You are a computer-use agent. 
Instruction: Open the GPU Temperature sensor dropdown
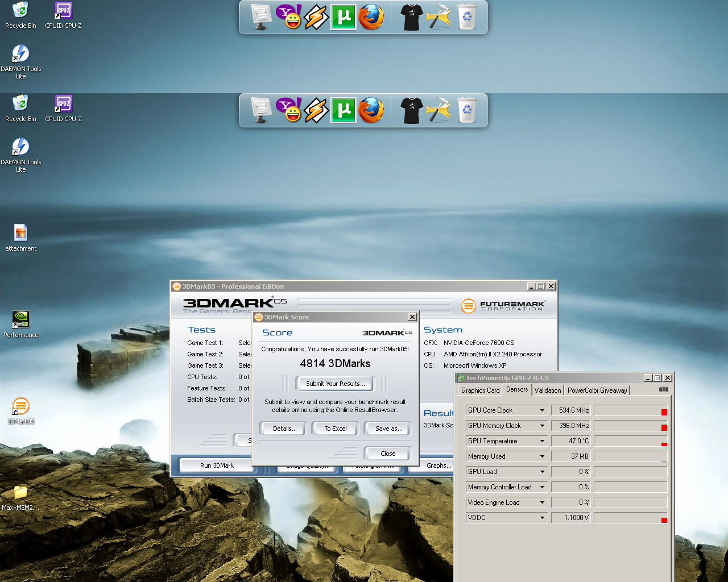542,441
